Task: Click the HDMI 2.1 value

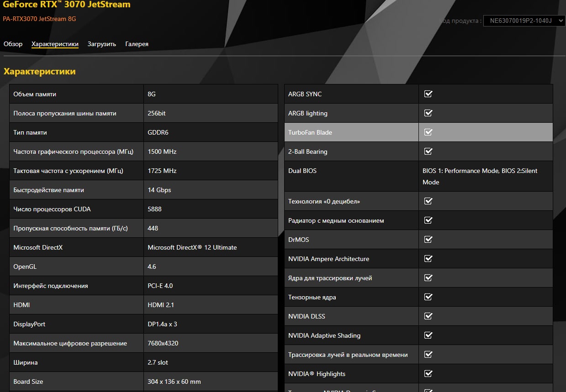Action: 161,305
